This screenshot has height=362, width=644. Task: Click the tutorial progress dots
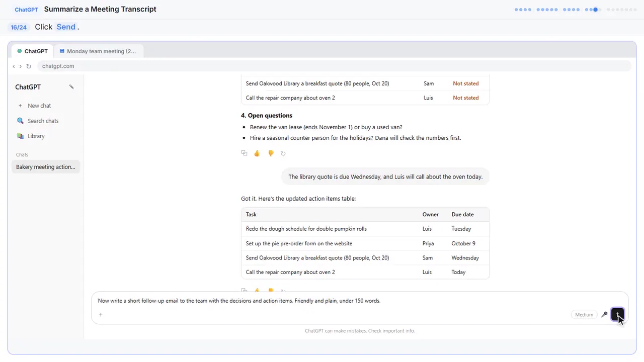click(x=576, y=10)
